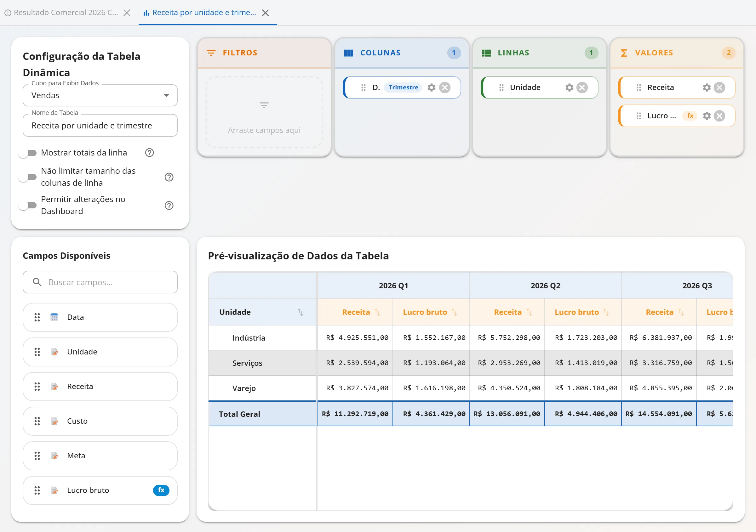The height and width of the screenshot is (532, 756).
Task: Close the Resultado Comercial 2026 tab
Action: [127, 13]
